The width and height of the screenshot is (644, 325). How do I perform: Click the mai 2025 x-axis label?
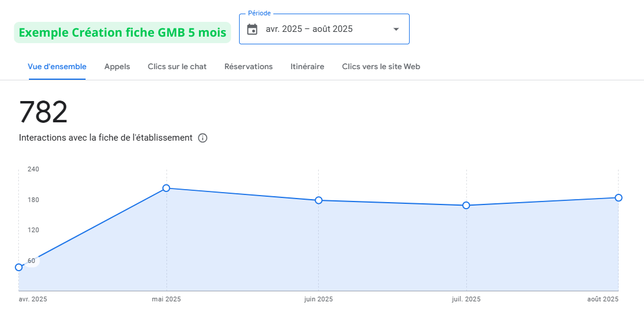pos(166,299)
